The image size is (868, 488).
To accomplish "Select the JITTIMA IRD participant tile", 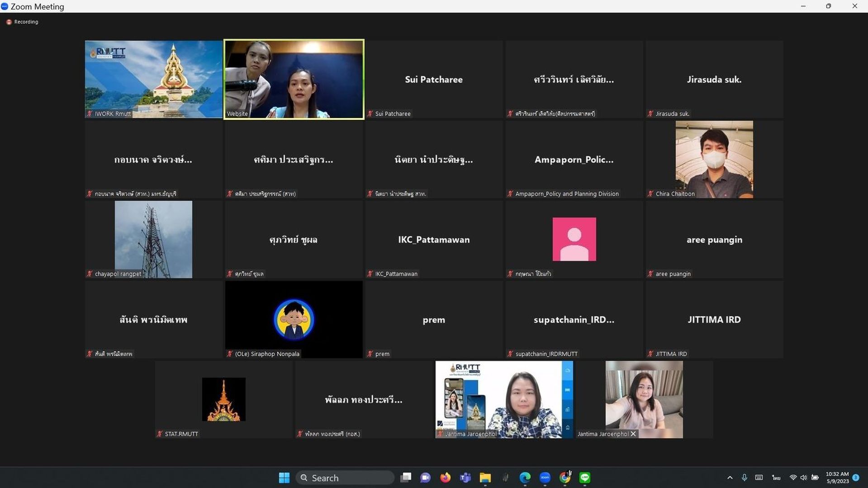I will [714, 319].
